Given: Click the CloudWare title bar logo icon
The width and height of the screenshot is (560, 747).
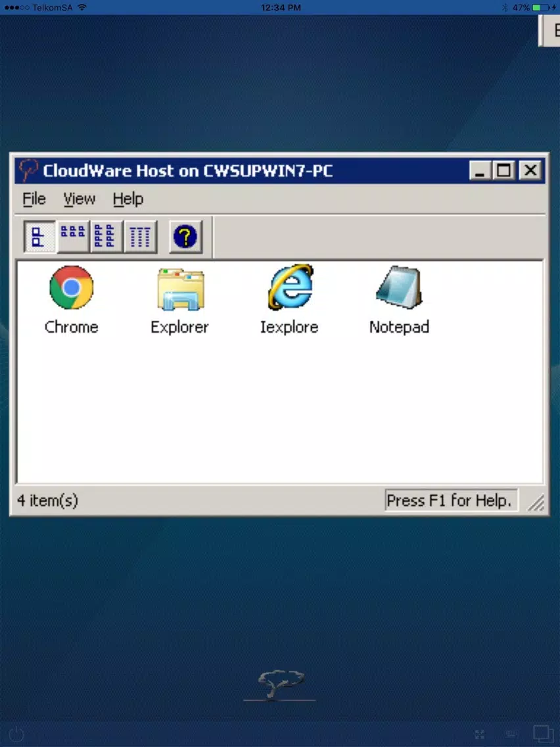Looking at the screenshot, I should coord(28,170).
